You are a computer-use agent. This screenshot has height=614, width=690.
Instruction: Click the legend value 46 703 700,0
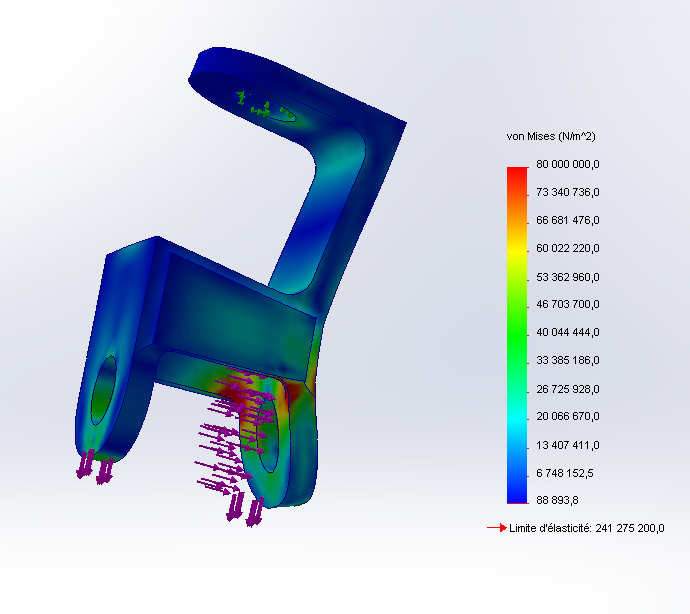tap(568, 304)
